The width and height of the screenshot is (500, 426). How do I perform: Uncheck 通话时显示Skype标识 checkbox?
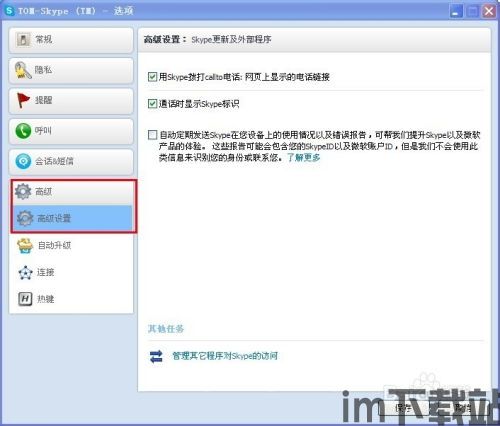pos(152,104)
